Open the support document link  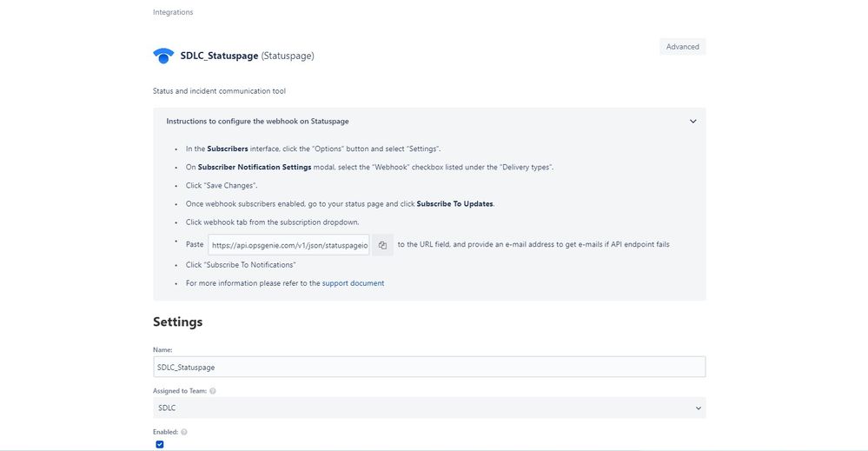pyautogui.click(x=353, y=282)
